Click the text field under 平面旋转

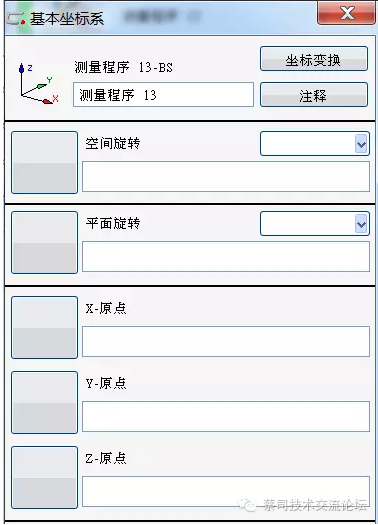click(226, 256)
